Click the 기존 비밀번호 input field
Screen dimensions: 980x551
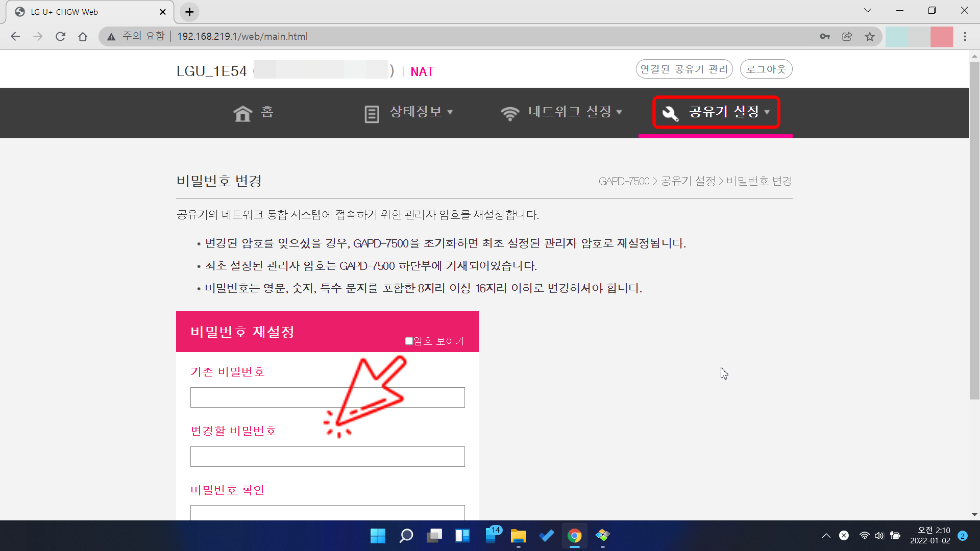265,397
